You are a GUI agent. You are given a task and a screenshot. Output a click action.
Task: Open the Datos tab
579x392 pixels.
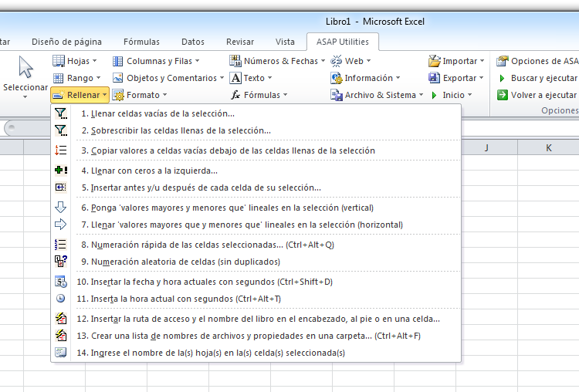tap(193, 42)
